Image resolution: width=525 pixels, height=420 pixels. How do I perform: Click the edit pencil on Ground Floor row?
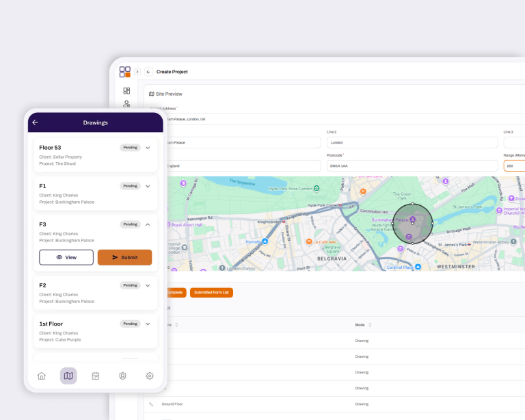(151, 404)
